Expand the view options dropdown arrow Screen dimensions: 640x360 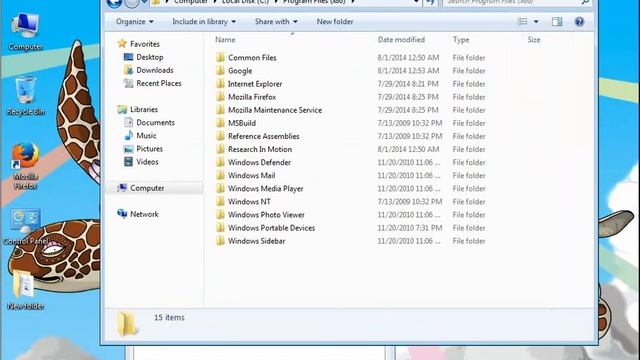click(536, 22)
